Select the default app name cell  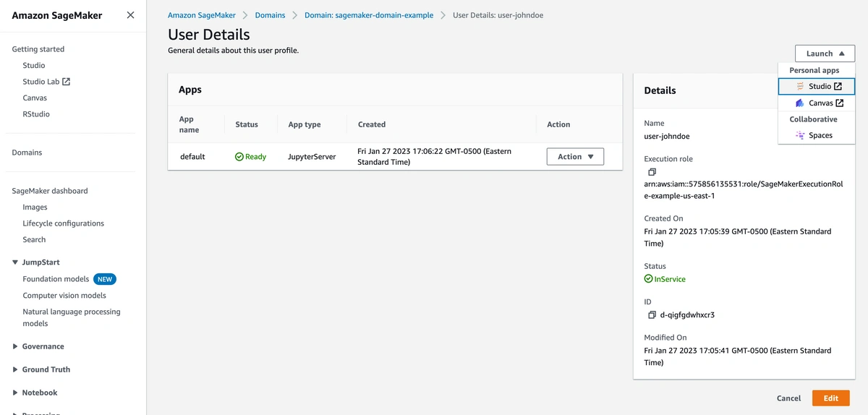tap(192, 157)
